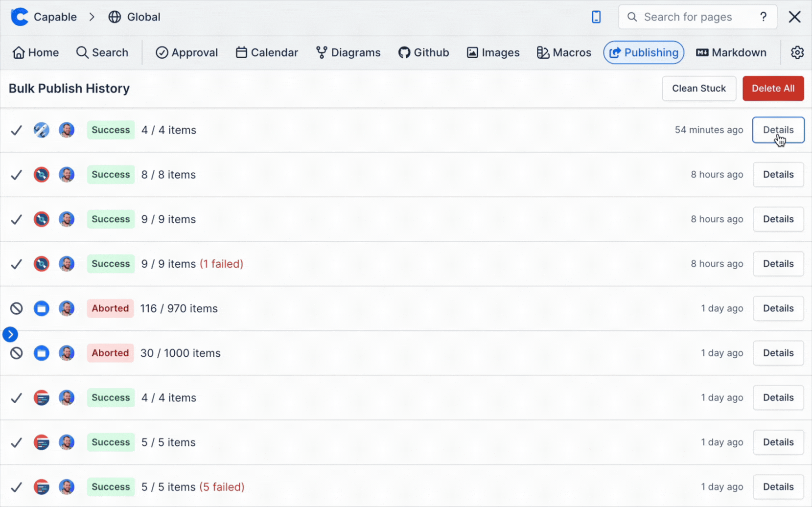This screenshot has width=812, height=507.
Task: Click the help question mark icon
Action: point(763,17)
